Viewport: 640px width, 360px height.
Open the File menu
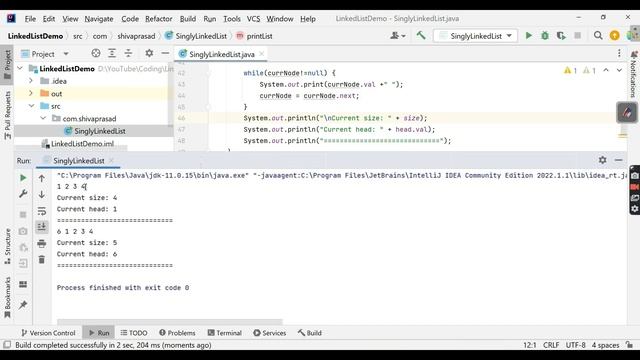[30, 19]
